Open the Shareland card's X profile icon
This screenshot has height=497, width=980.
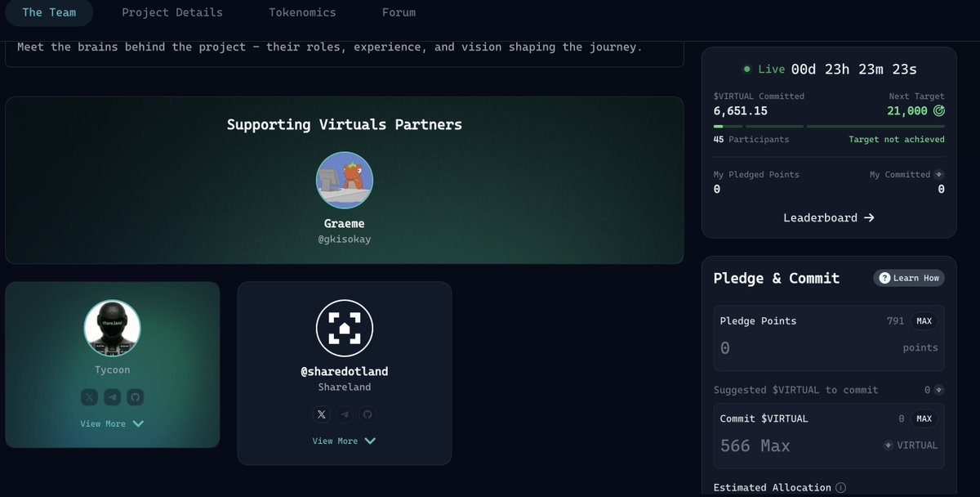322,414
